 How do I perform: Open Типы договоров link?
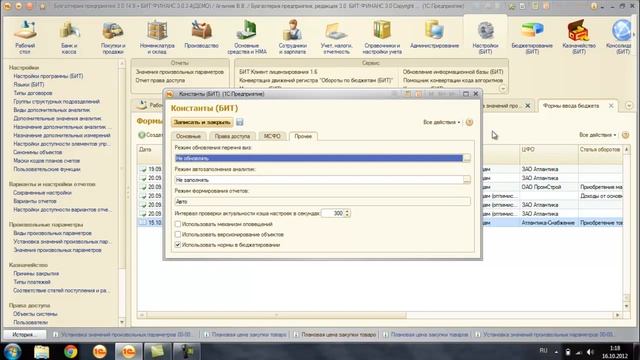click(33, 93)
